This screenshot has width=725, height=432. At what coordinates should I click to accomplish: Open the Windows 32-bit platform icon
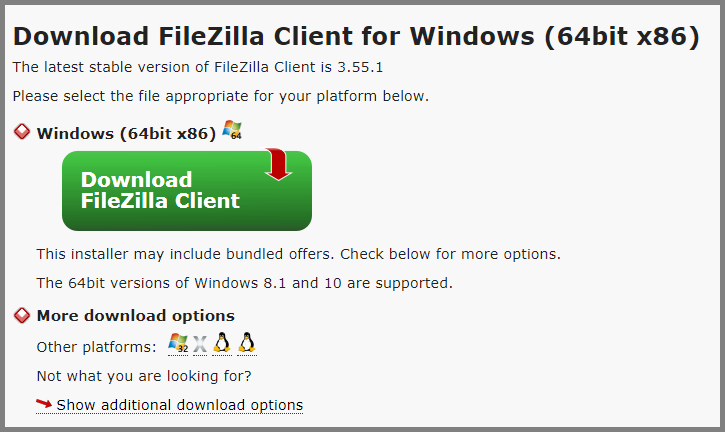click(178, 343)
